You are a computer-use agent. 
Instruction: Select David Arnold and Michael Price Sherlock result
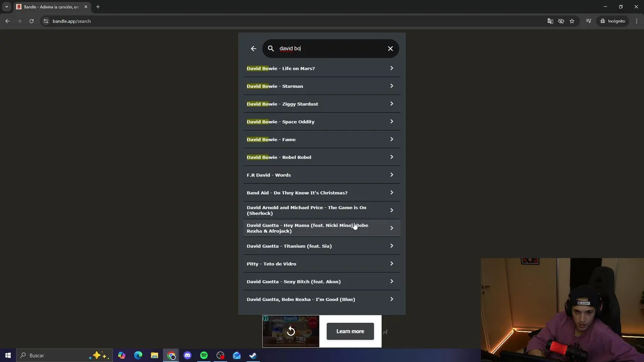coord(322,210)
